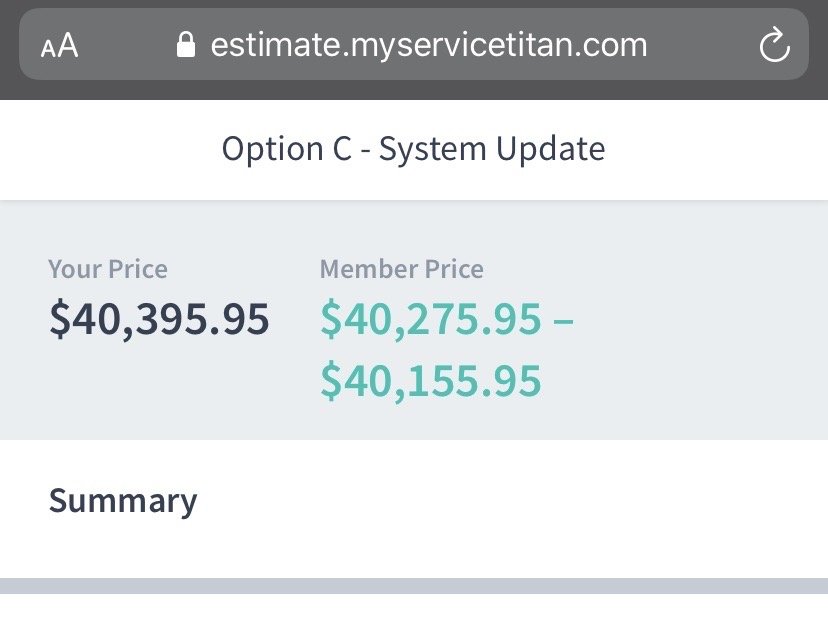Click white header area left of Option C title
This screenshot has height=623, width=828.
click(100, 149)
